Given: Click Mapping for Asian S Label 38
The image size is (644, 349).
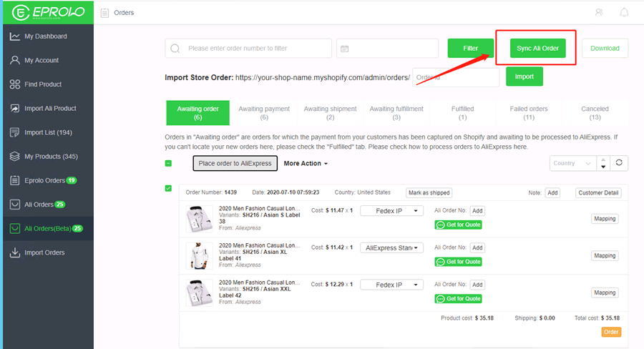Looking at the screenshot, I should [605, 218].
